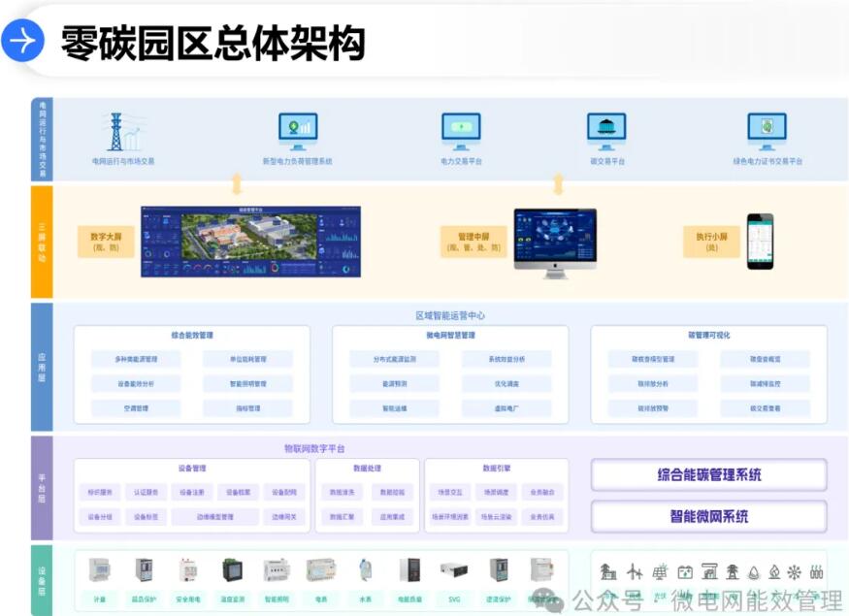This screenshot has width=849, height=616.
Task: Click the power grid tower icon
Action: click(117, 131)
